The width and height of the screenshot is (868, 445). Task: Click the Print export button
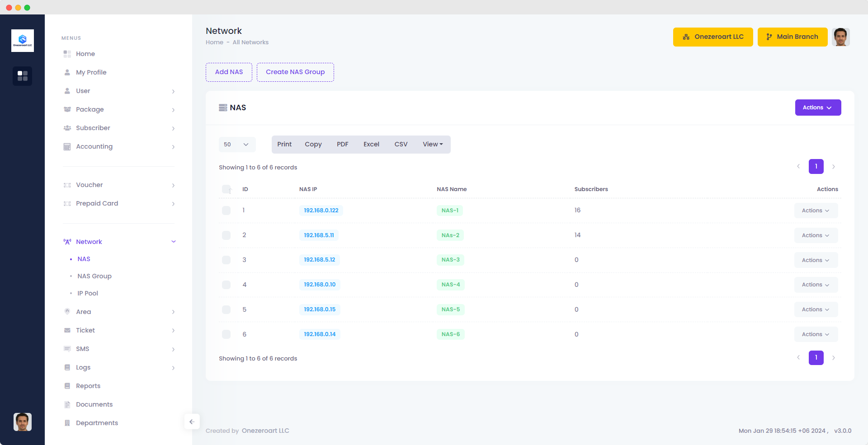pos(284,144)
